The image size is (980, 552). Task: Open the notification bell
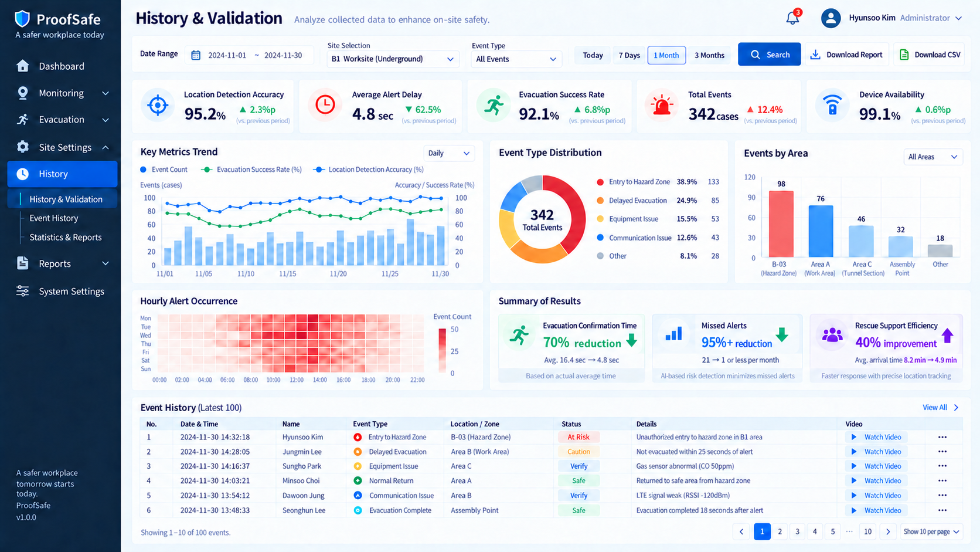tap(792, 18)
